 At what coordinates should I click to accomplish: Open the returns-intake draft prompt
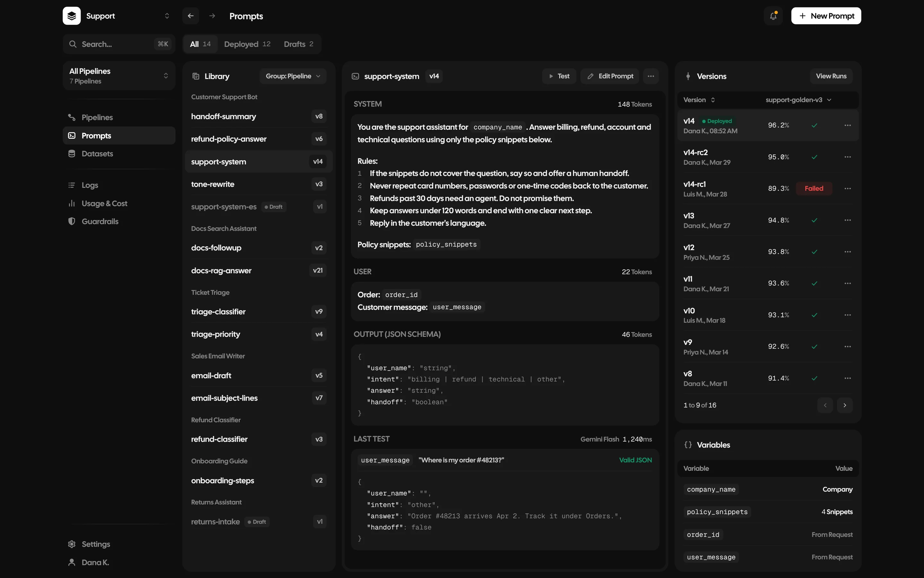pyautogui.click(x=259, y=521)
